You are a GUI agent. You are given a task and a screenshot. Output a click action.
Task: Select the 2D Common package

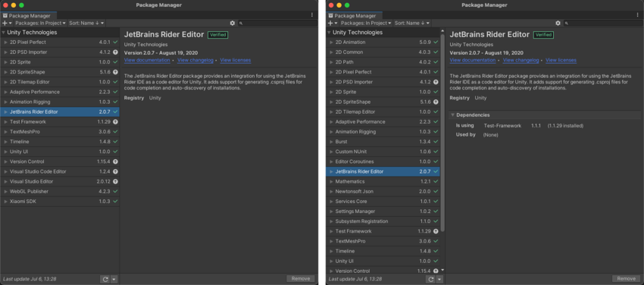coord(383,52)
